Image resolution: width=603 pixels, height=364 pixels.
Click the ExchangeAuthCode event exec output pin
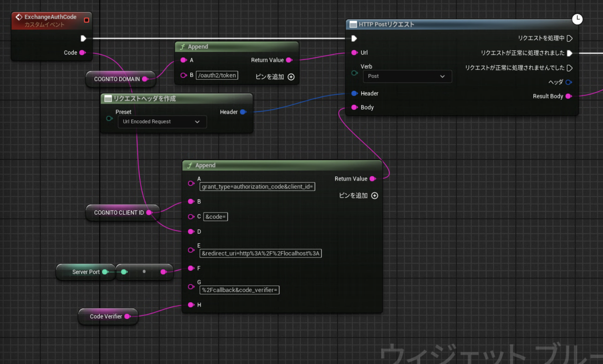pos(83,38)
